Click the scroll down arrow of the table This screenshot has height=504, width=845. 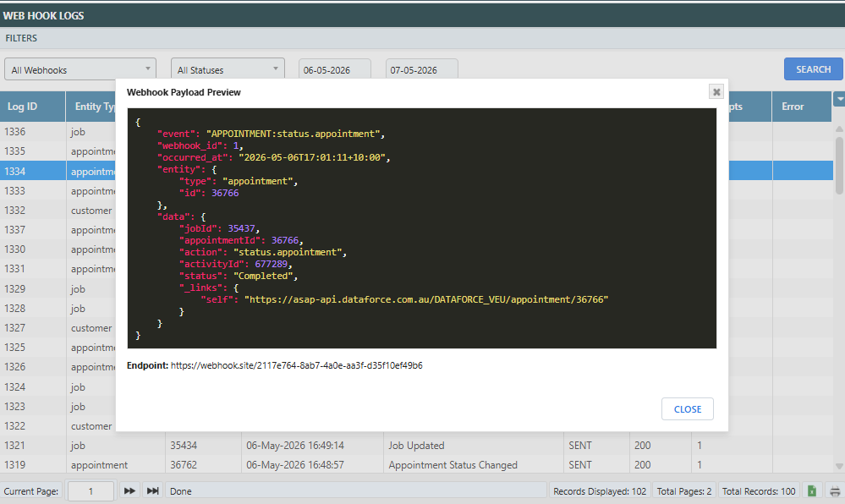pyautogui.click(x=839, y=466)
